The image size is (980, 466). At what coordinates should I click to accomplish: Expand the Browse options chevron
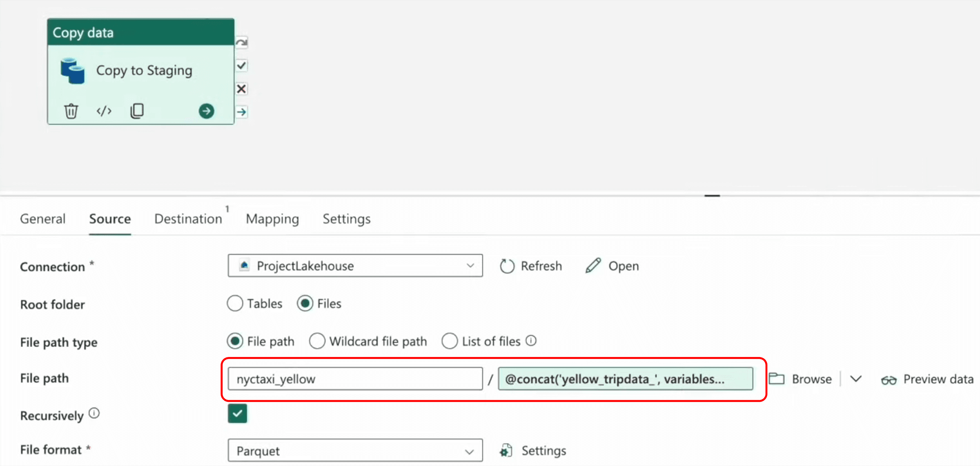[856, 379]
